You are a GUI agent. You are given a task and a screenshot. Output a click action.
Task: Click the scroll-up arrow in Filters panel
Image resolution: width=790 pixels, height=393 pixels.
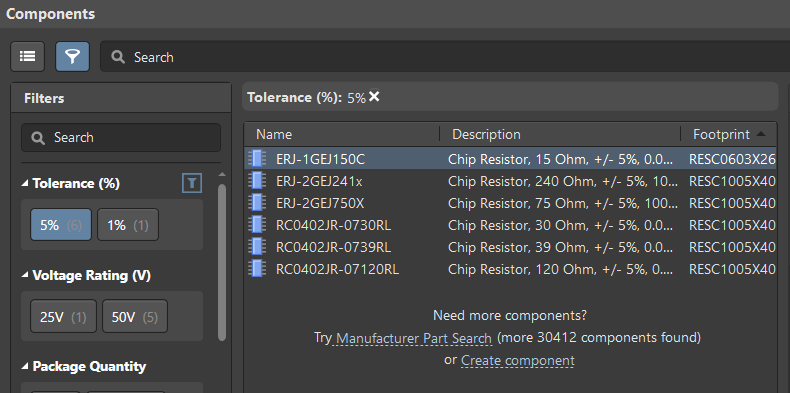pyautogui.click(x=222, y=174)
